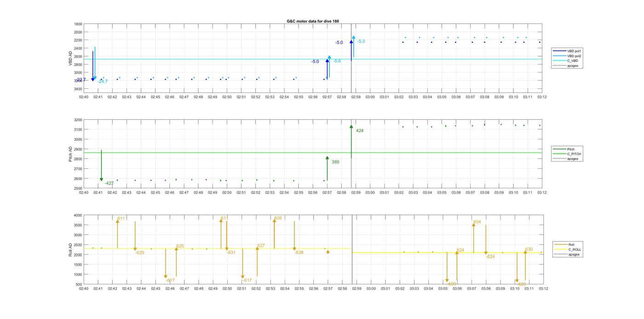Click the '-5.6' VBD move label
This screenshot has width=644, height=319.
(337, 61)
